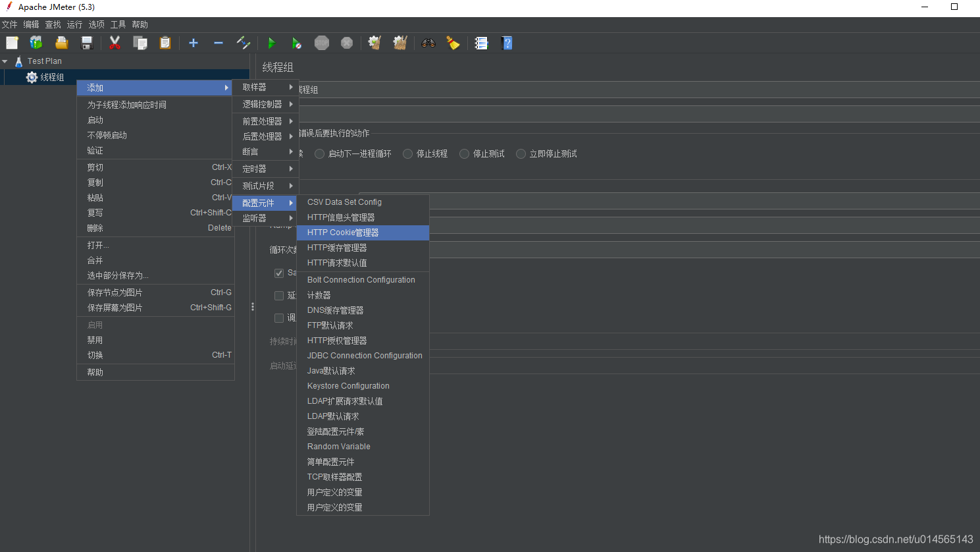This screenshot has height=552, width=980.
Task: Click the 名称 input field showing 线程组
Action: click(638, 90)
